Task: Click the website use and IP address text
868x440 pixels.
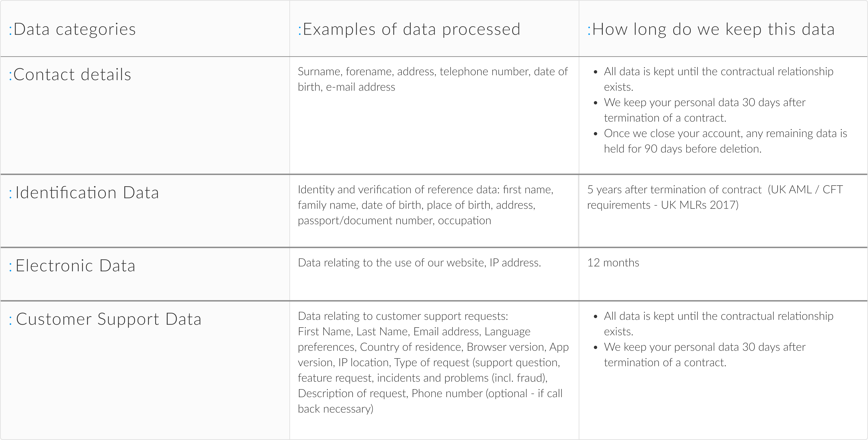Action: 419,263
